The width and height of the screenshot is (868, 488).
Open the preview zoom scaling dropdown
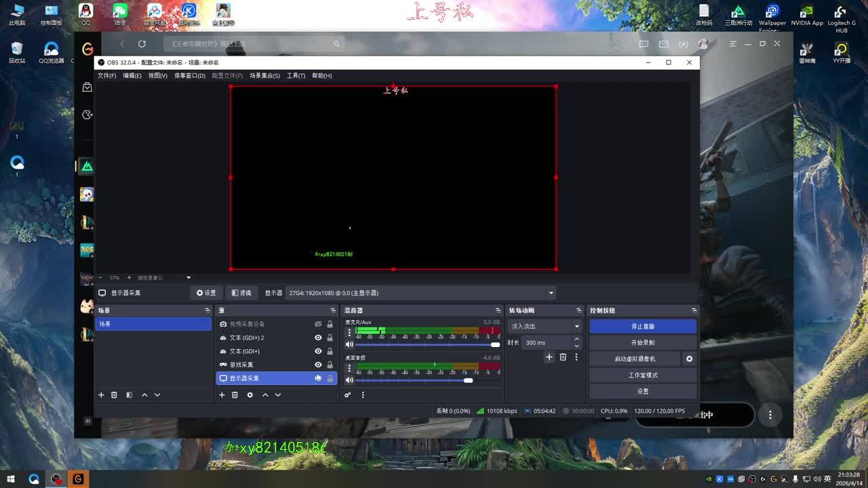point(189,278)
